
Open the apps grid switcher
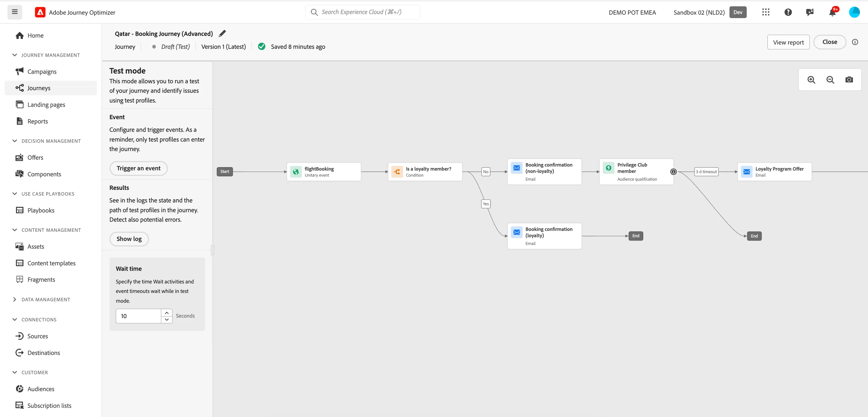click(766, 12)
